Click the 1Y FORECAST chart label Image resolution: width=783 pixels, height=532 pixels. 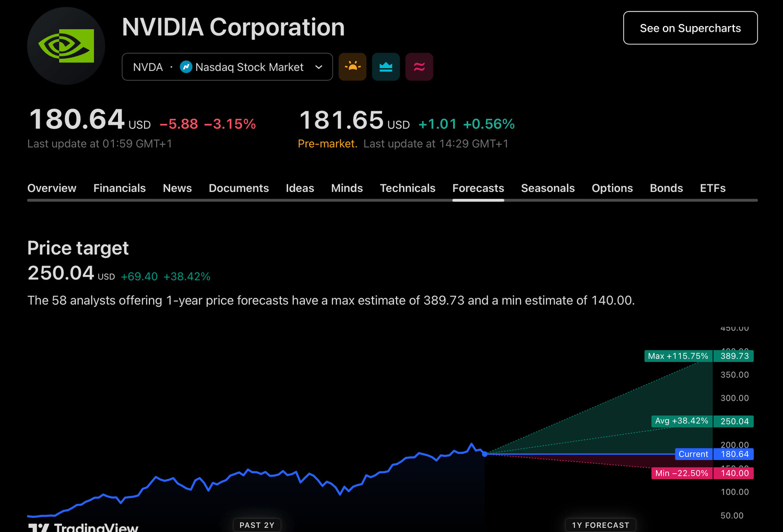[600, 525]
